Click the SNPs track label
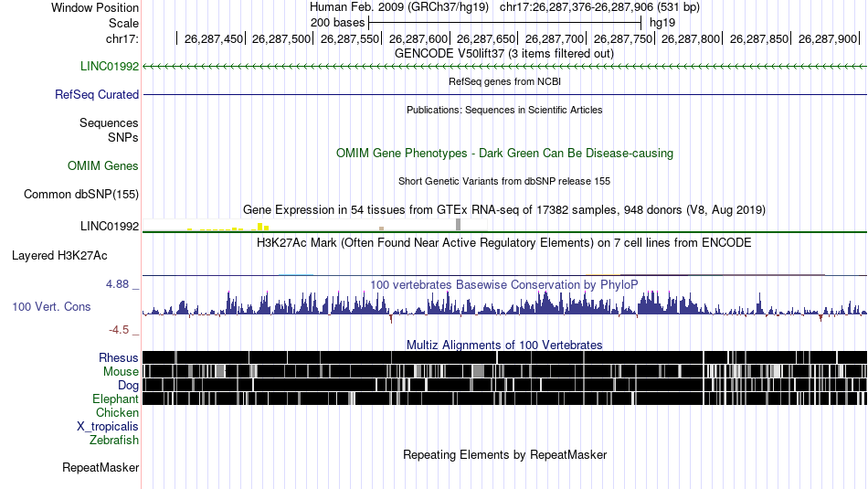This screenshot has width=868, height=489. pos(123,137)
